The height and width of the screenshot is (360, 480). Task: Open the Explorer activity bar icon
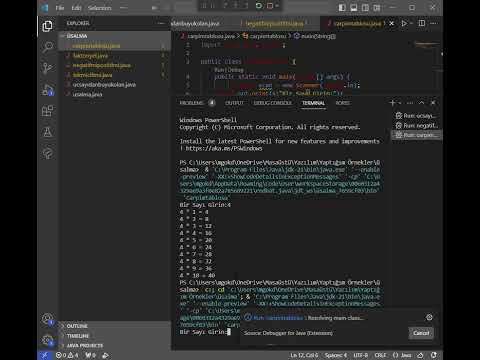pyautogui.click(x=47, y=26)
